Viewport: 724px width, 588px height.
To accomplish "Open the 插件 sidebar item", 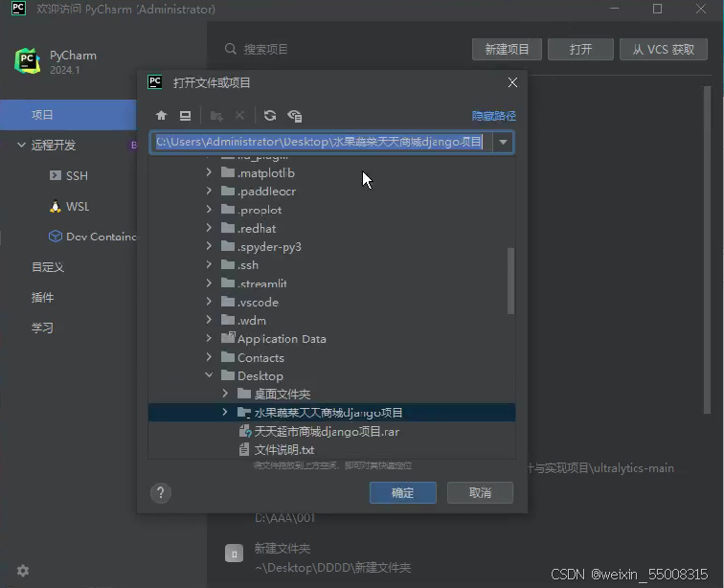I will 42,298.
